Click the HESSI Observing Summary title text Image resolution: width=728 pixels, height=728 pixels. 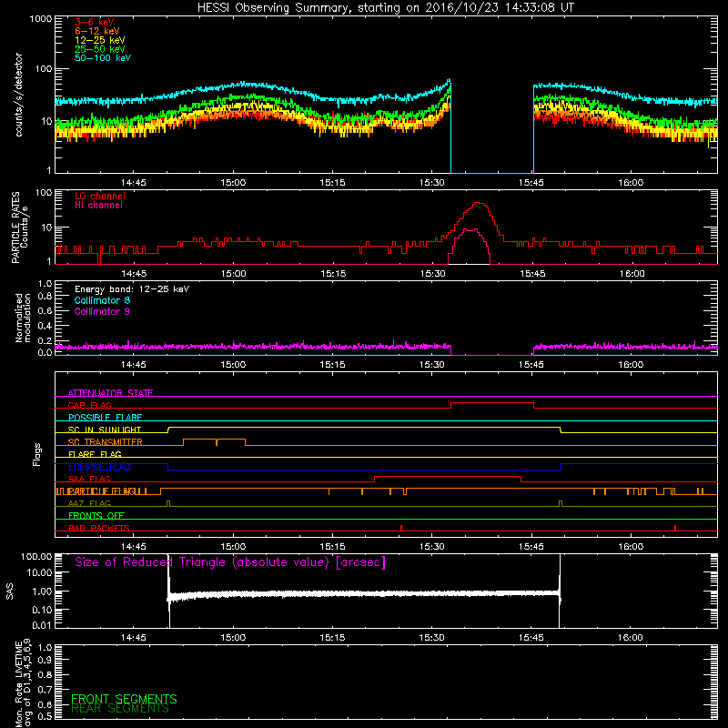coord(385,7)
